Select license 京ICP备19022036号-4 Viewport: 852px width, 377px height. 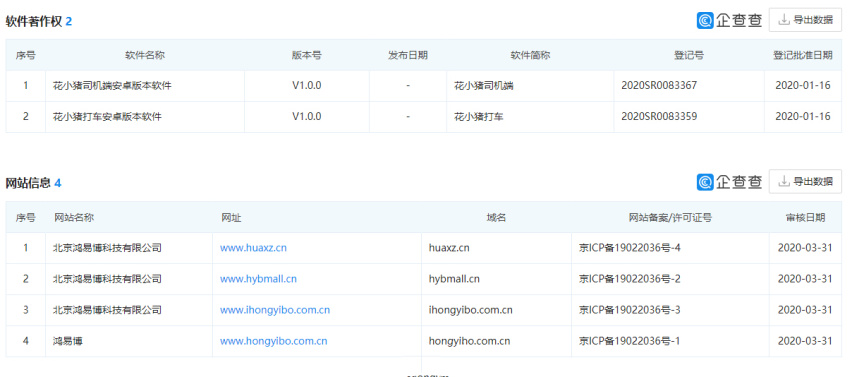[x=629, y=248]
